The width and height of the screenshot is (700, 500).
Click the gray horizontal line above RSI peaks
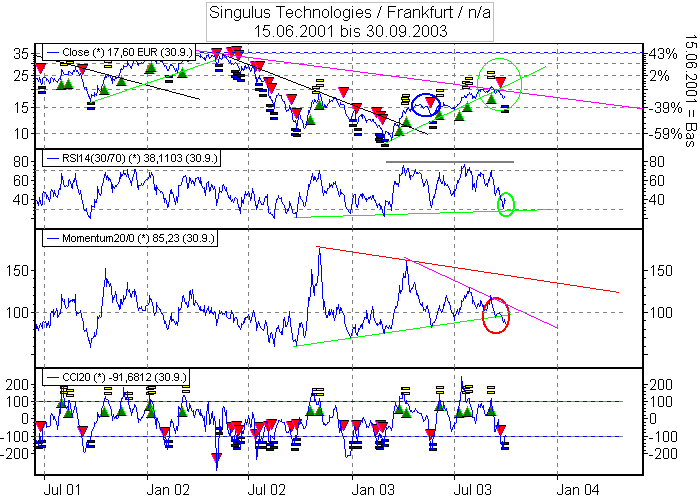click(450, 162)
